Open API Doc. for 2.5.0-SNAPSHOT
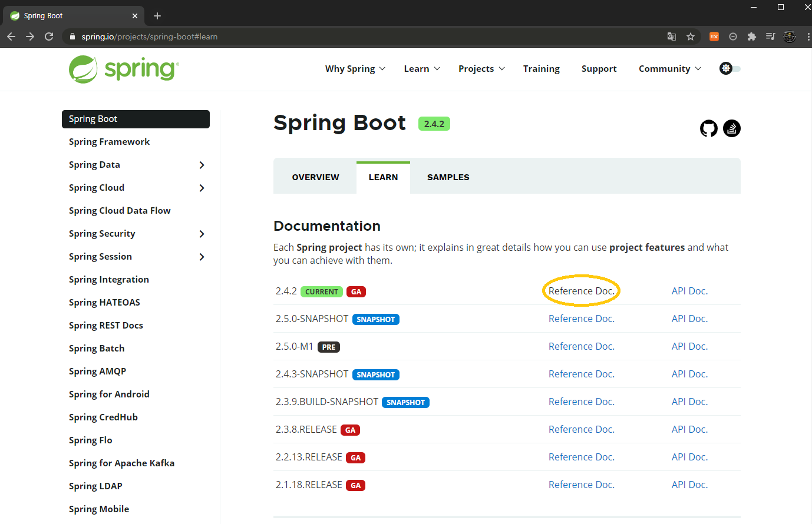 tap(690, 319)
